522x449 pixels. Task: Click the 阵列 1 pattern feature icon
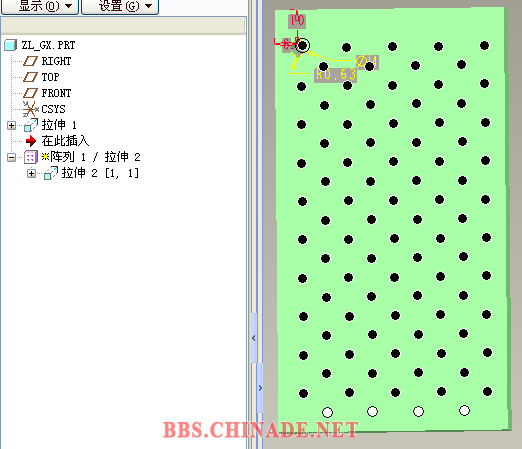click(31, 157)
